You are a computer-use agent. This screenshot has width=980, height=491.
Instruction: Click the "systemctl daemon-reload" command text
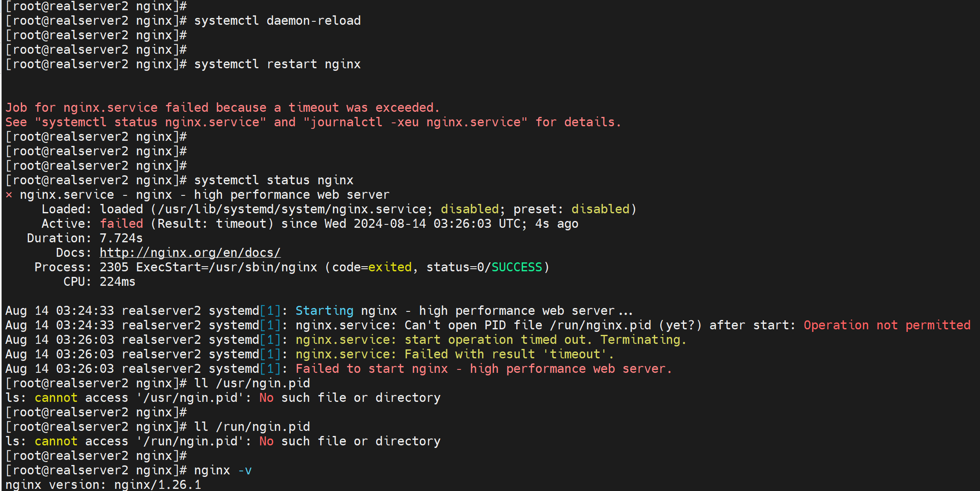[x=277, y=20]
